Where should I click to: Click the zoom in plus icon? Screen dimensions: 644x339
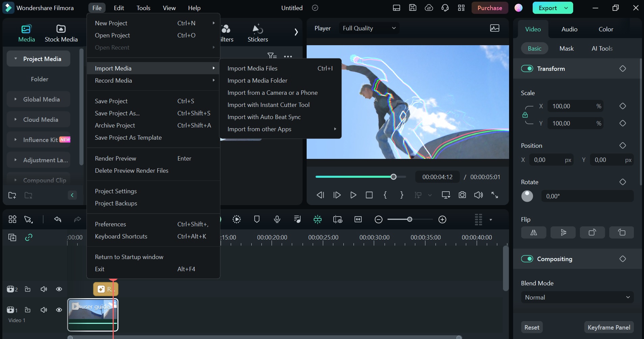(x=442, y=220)
